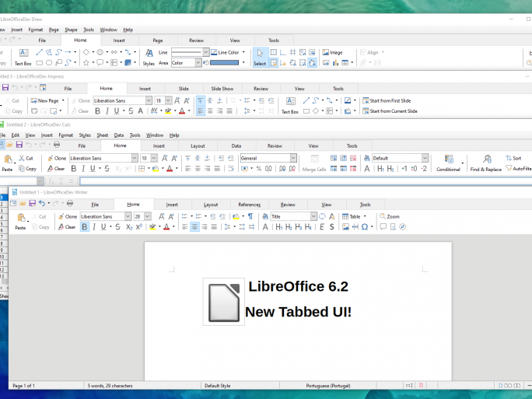Screen dimensions: 532x399
Task: Click Find & Replace in Calc
Action: click(x=486, y=163)
